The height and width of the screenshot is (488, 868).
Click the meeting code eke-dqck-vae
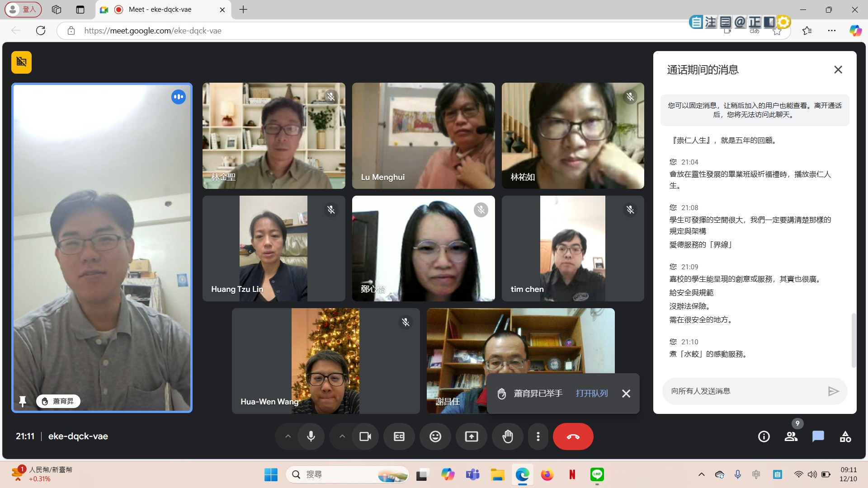click(x=78, y=436)
